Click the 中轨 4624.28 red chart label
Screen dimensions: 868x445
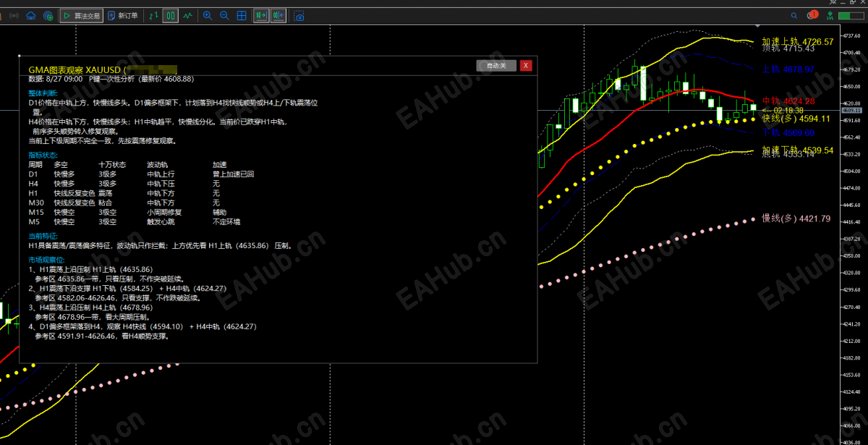[789, 101]
